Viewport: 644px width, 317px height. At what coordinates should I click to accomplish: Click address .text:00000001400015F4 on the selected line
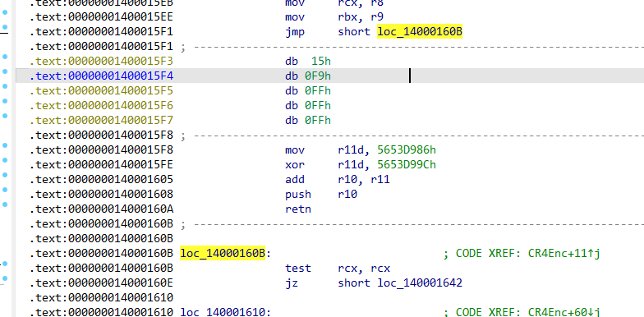pos(101,76)
